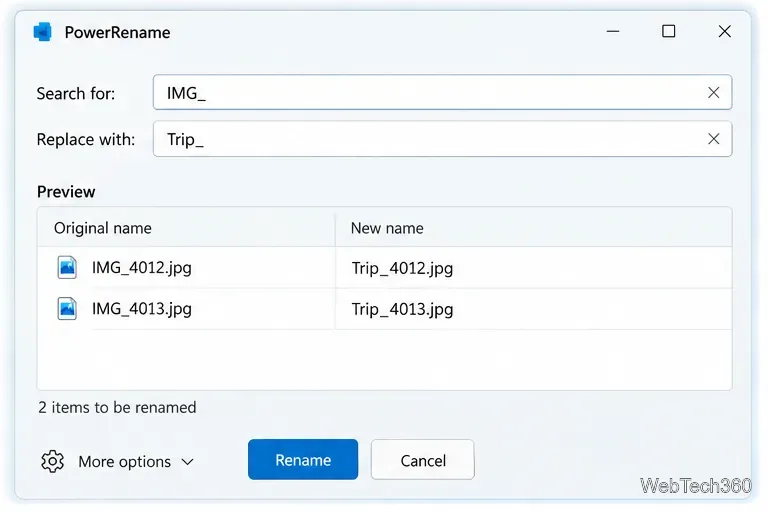
Task: Focus the Search for input containing IMG_
Action: [x=442, y=93]
